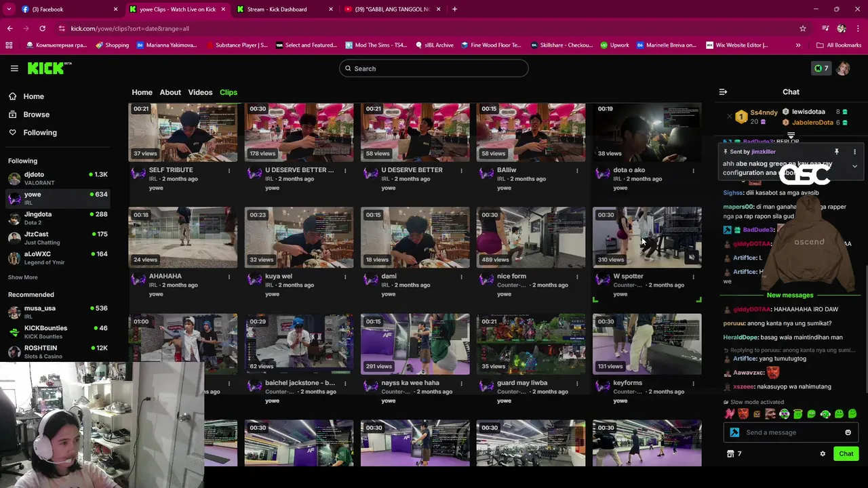Select the Clips tab
The image size is (868, 488).
pos(229,92)
